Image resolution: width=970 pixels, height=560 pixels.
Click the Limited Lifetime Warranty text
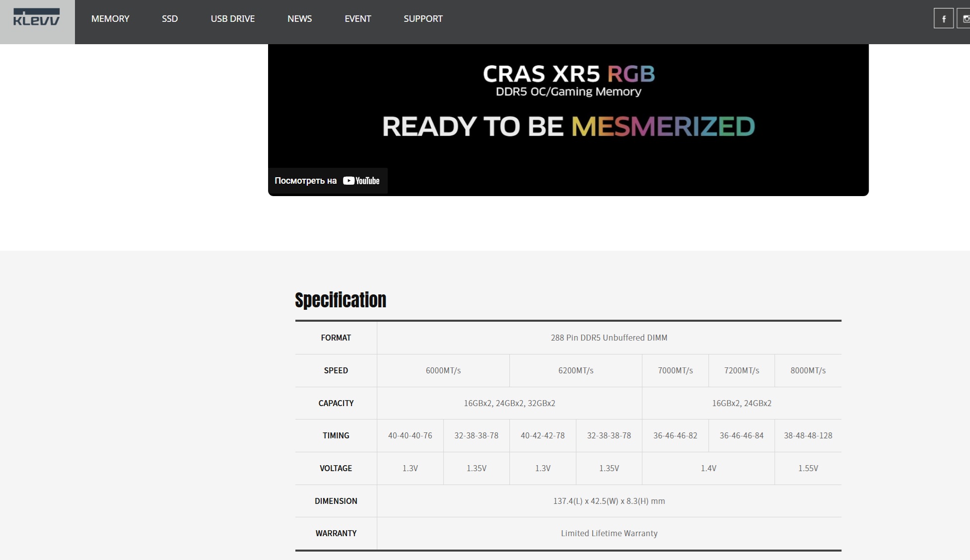(x=609, y=533)
